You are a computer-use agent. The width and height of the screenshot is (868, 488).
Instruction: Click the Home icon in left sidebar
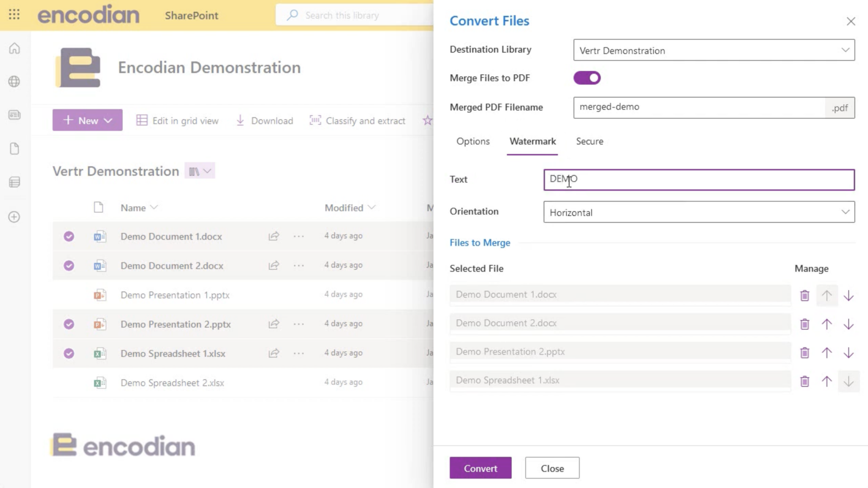pos(14,48)
